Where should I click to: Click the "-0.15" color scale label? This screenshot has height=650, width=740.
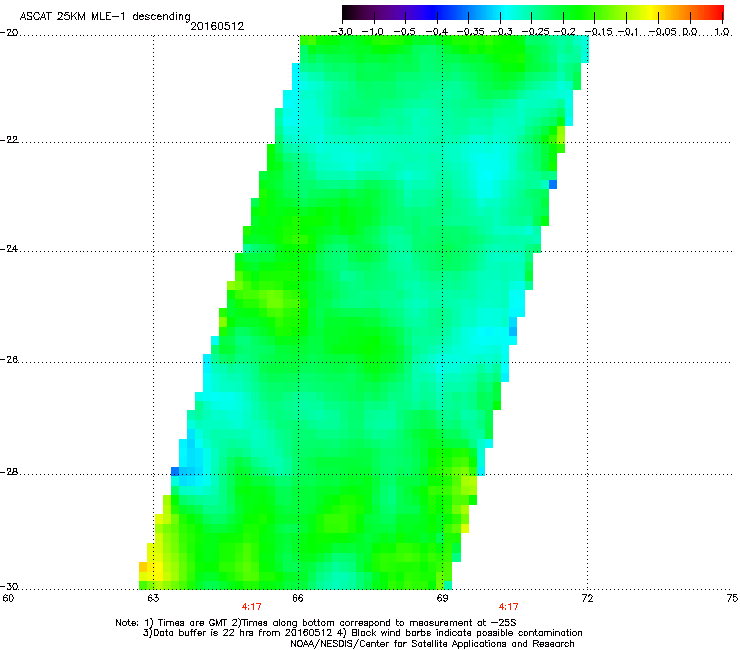598,32
